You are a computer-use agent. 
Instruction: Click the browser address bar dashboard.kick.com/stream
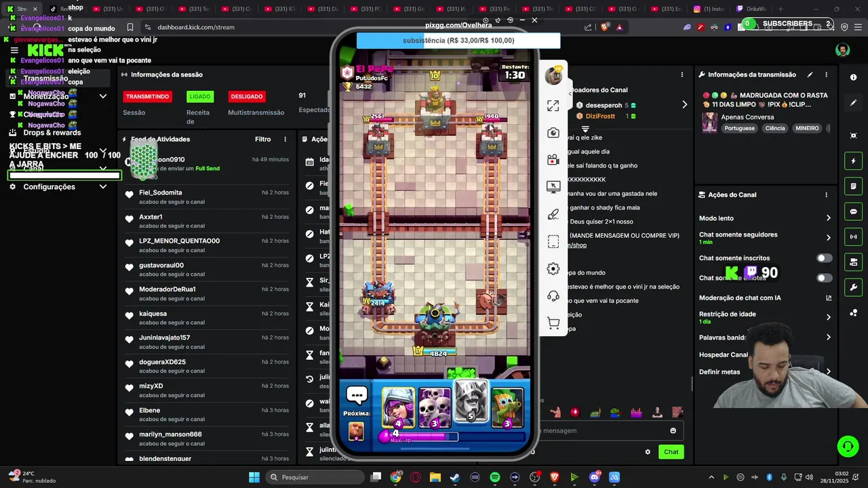click(x=196, y=27)
